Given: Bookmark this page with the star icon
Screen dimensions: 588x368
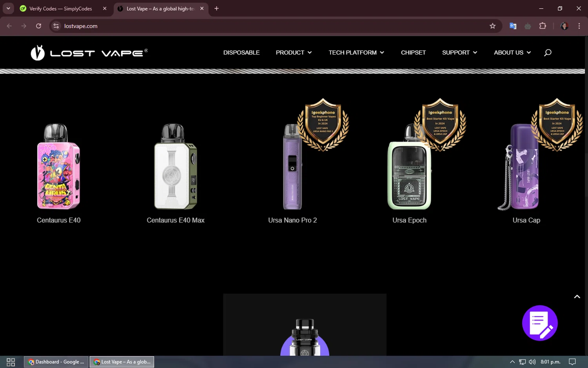Looking at the screenshot, I should click(x=493, y=26).
